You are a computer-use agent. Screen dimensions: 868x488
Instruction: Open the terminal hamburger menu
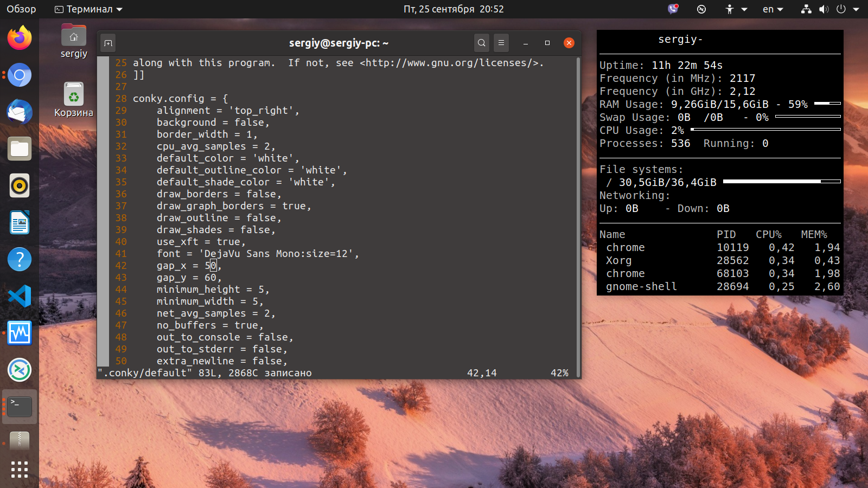pos(501,43)
